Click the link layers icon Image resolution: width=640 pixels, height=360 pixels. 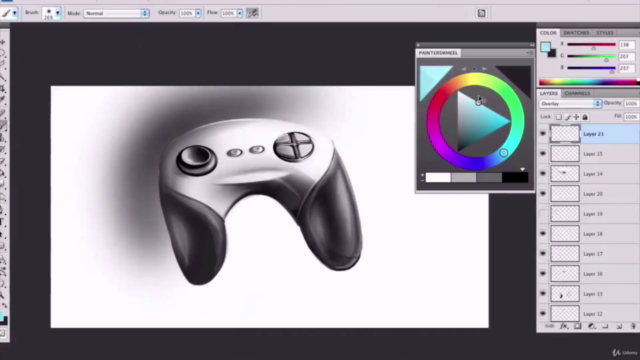[x=549, y=326]
